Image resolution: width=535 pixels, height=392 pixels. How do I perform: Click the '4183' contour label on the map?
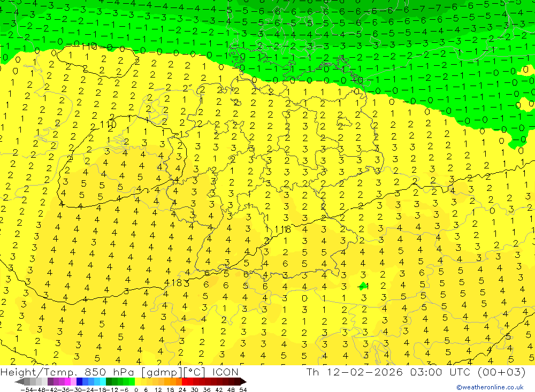coord(177,283)
